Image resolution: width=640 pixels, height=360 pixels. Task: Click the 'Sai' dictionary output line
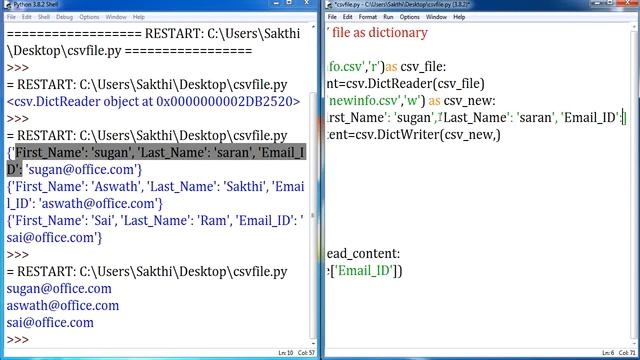tap(155, 229)
